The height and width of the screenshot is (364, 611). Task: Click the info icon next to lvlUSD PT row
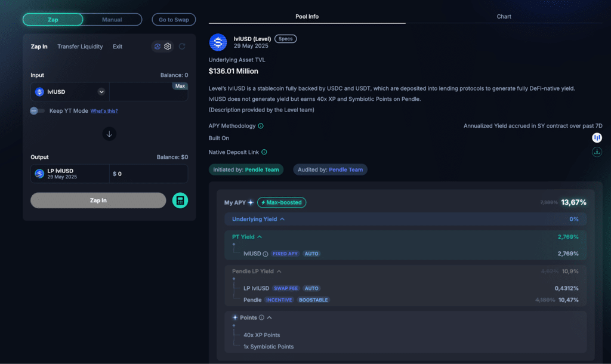point(266,254)
